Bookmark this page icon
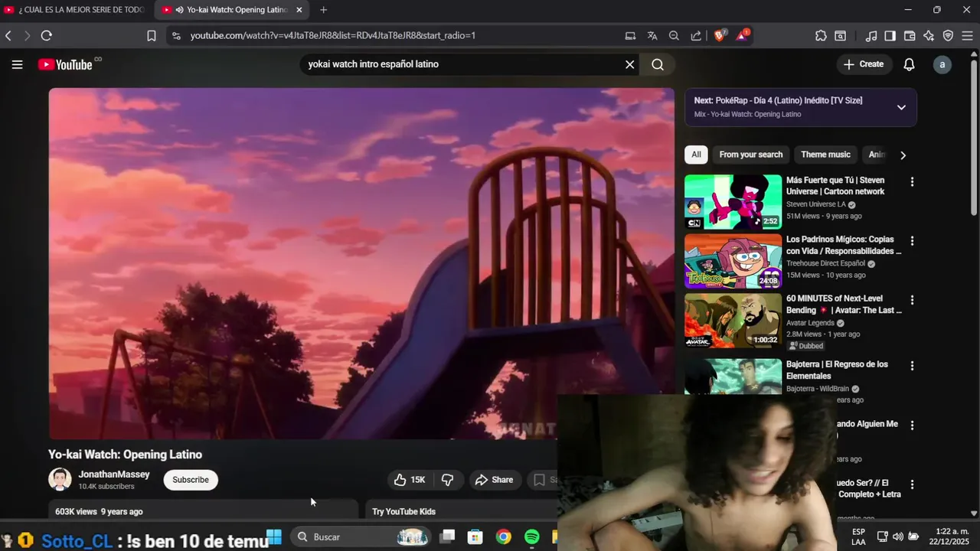The width and height of the screenshot is (980, 551). 152,35
